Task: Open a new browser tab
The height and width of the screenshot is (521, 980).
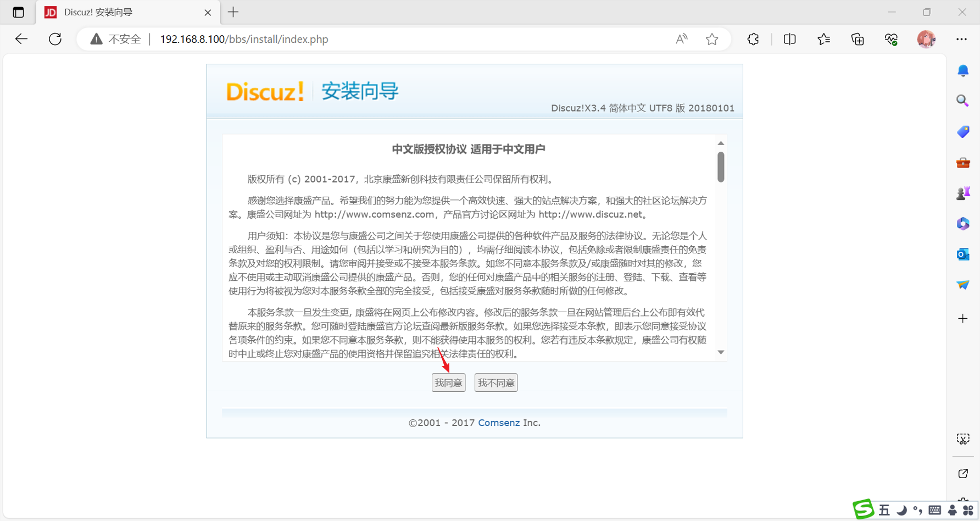Action: [x=233, y=12]
